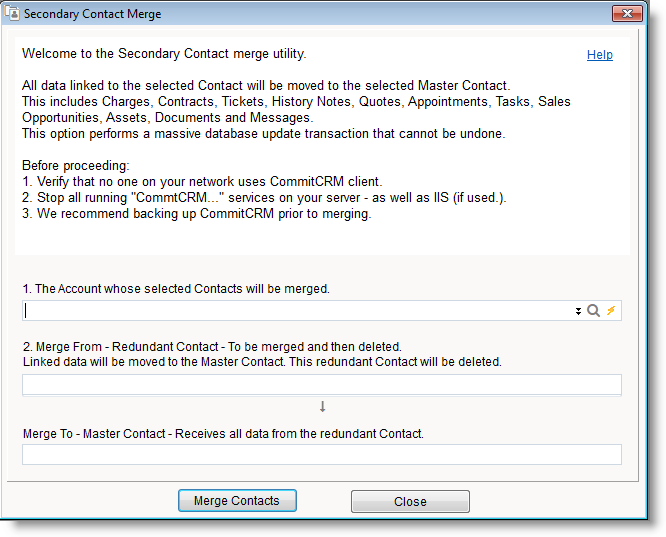
Task: Click the Secondary Contact Merge title bar text
Action: tap(92, 14)
